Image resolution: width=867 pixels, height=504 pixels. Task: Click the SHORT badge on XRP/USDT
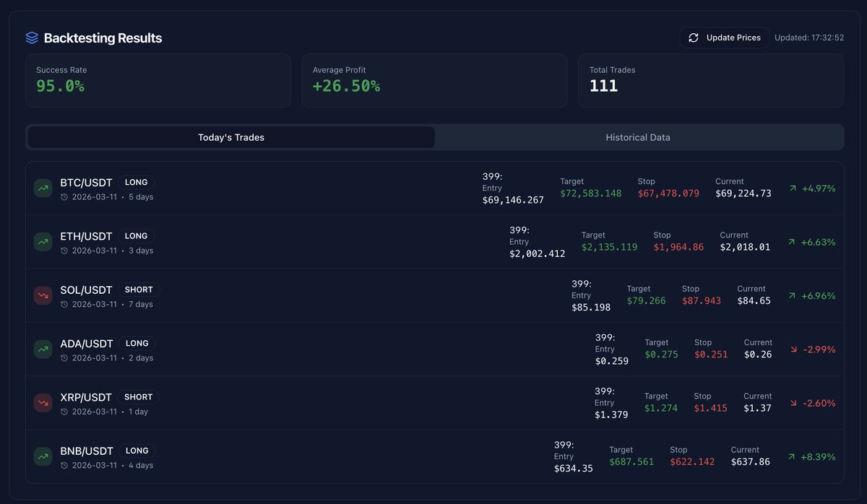(138, 397)
